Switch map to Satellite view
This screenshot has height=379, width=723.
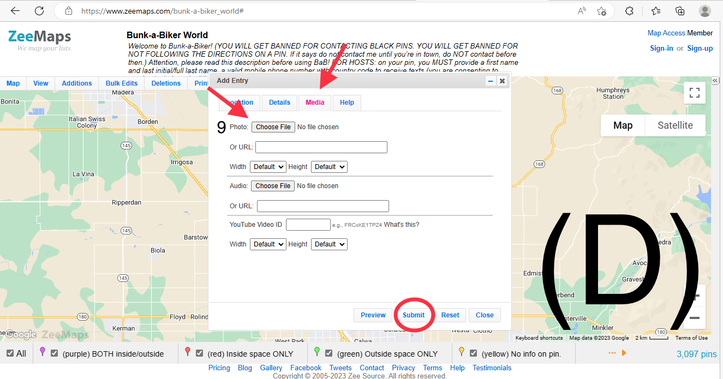pos(675,125)
